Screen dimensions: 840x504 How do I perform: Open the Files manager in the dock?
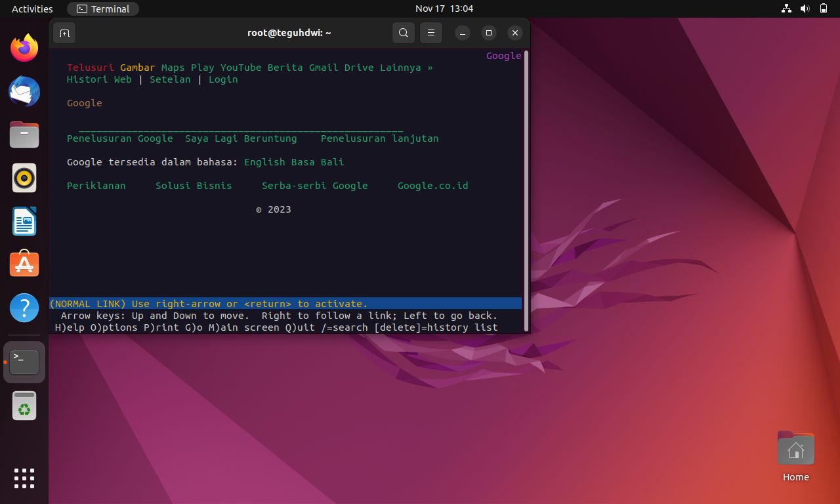24,135
